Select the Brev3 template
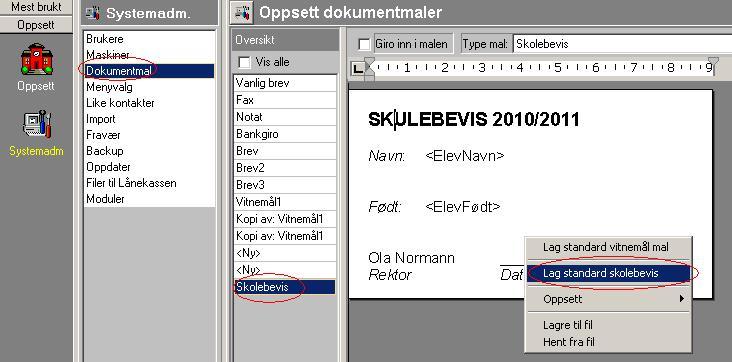The image size is (732, 362). 285,185
